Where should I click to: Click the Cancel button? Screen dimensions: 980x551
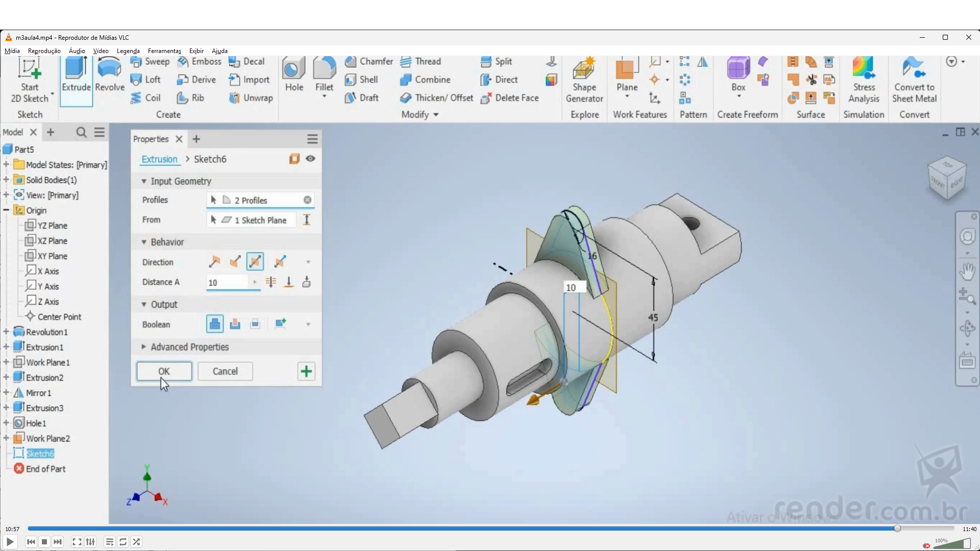pos(225,371)
